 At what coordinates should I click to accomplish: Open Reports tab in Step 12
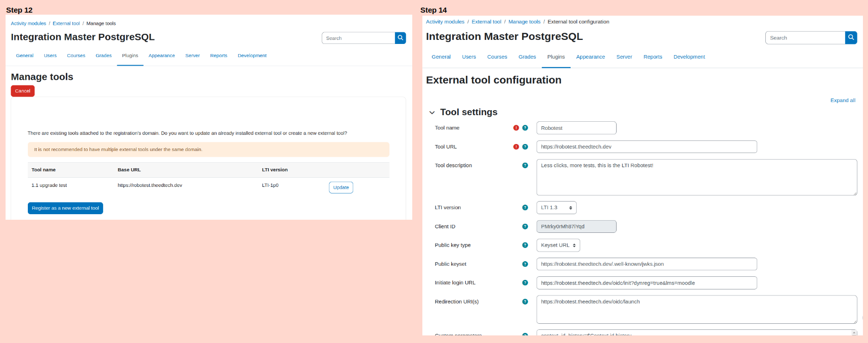click(x=219, y=56)
